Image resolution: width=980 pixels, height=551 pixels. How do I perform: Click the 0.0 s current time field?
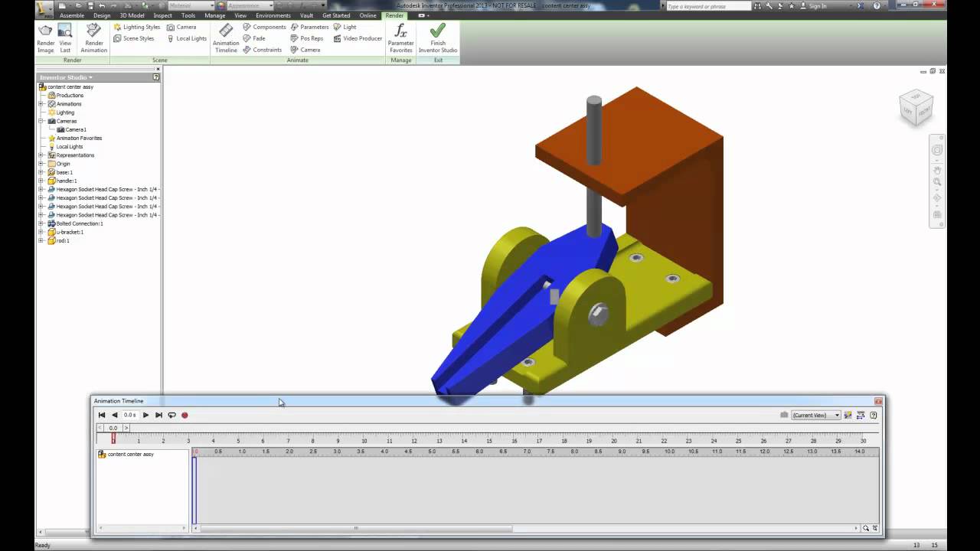click(x=130, y=415)
